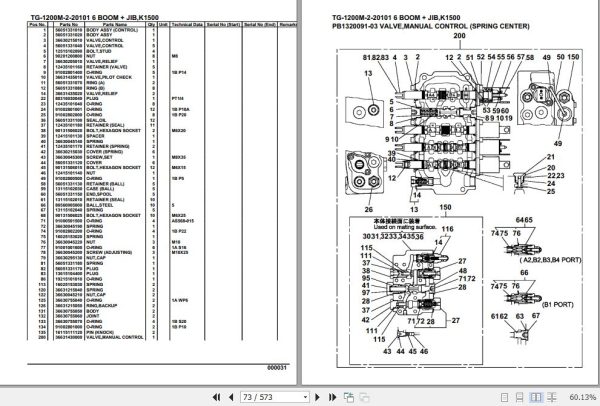Click the 'AS568-015' technical data value
Screen dimensions: 600x406
tap(183, 221)
